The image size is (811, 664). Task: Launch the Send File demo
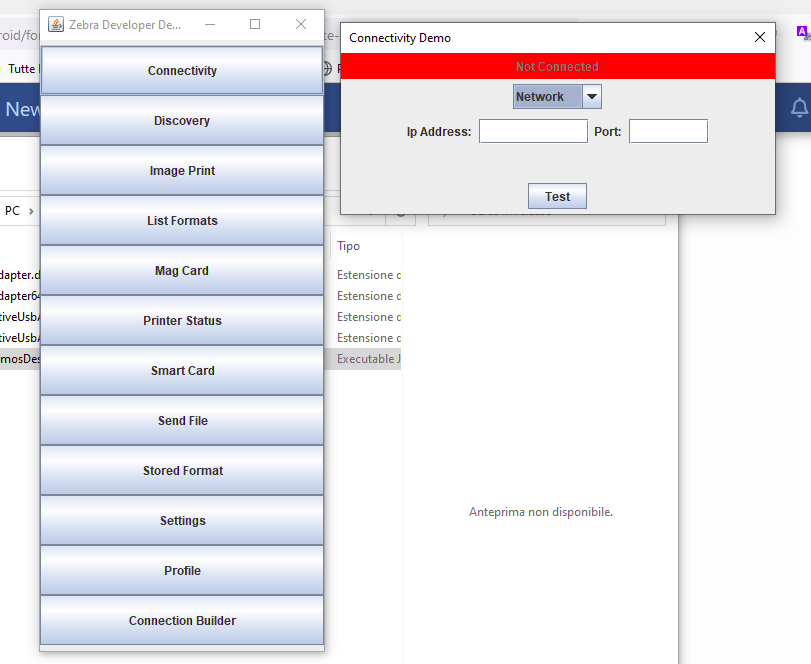(182, 420)
